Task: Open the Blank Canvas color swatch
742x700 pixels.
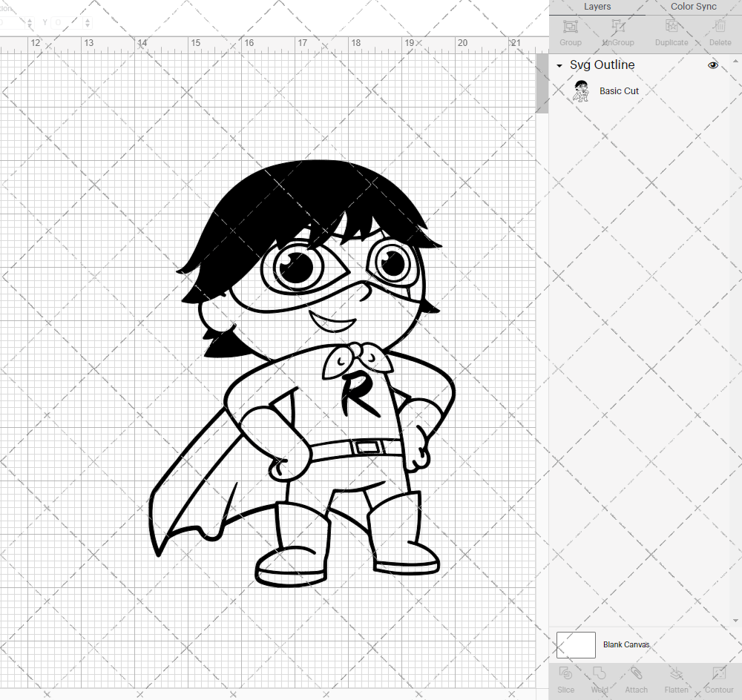Action: (576, 644)
